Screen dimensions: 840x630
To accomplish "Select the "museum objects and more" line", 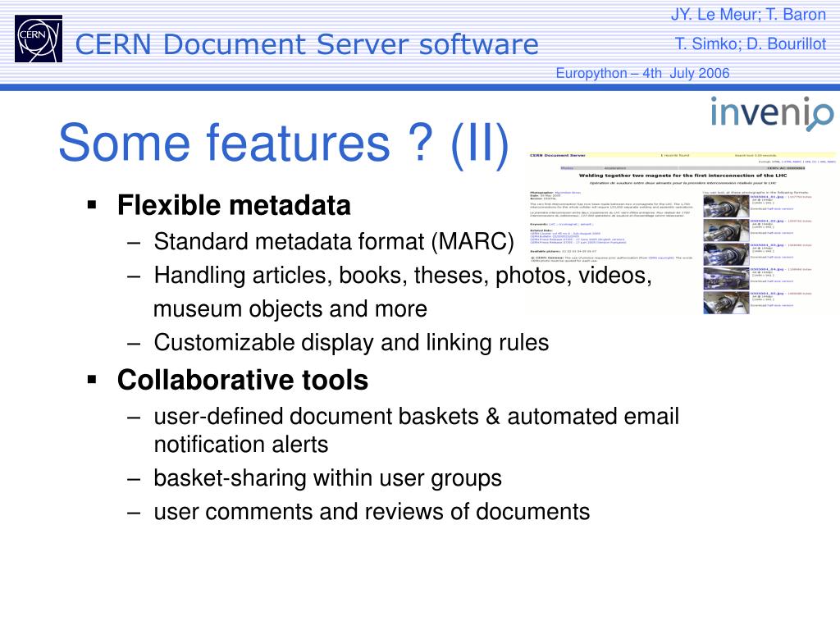I will tap(290, 309).
